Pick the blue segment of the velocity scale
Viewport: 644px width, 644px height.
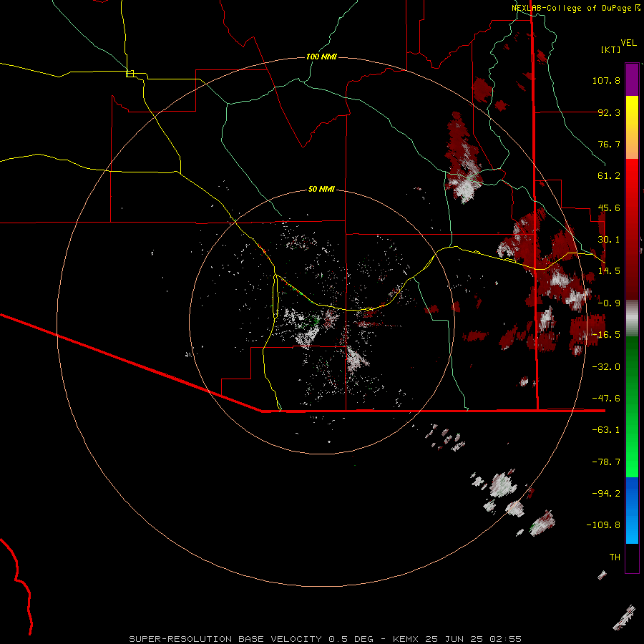pyautogui.click(x=632, y=510)
